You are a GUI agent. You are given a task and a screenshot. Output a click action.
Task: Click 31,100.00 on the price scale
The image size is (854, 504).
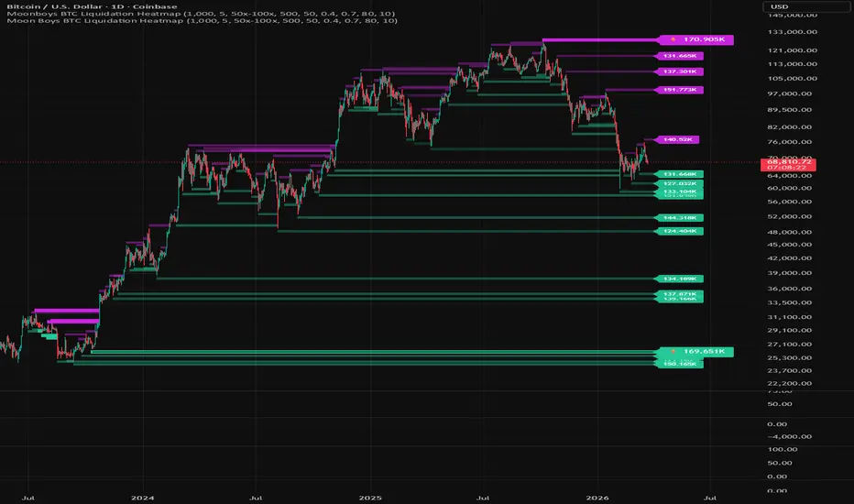(x=789, y=317)
